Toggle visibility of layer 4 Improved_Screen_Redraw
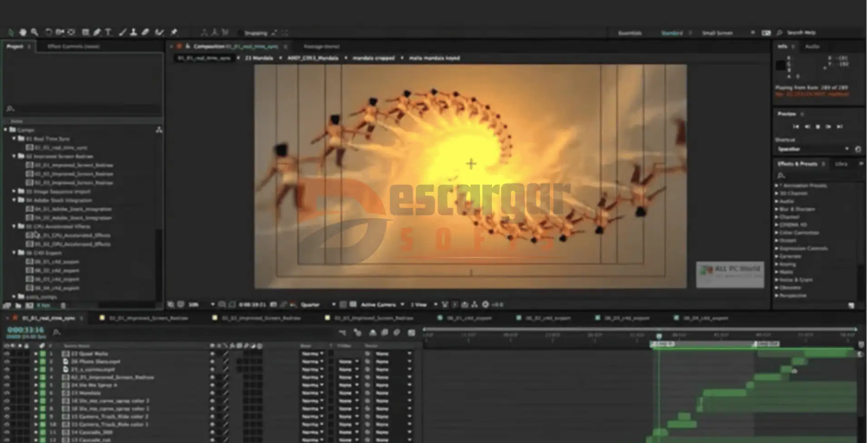The height and width of the screenshot is (443, 868). coord(6,378)
